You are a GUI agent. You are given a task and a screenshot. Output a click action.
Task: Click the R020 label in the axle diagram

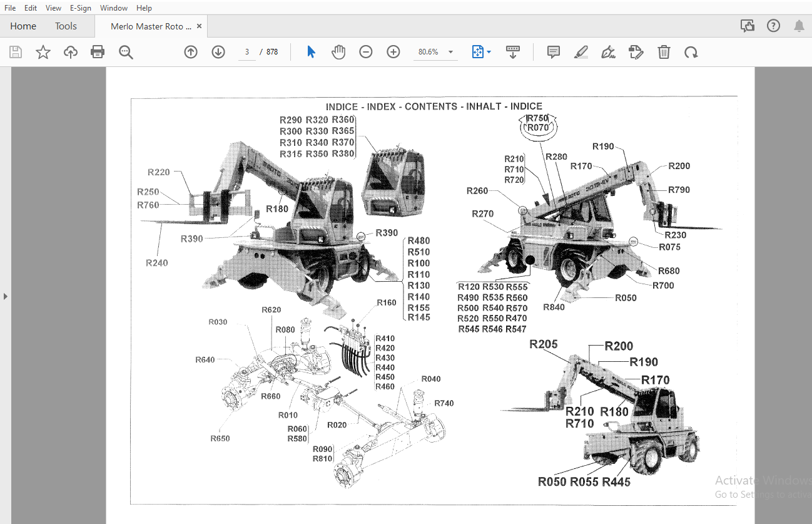click(x=337, y=425)
